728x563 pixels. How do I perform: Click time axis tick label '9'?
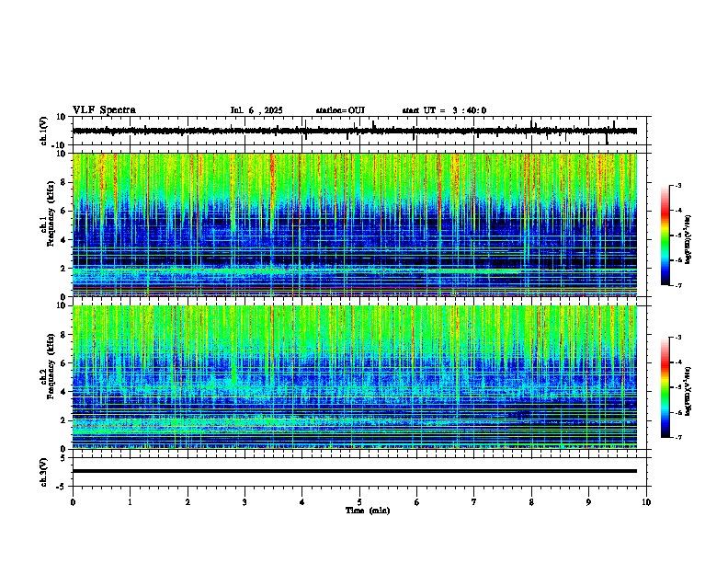[588, 502]
